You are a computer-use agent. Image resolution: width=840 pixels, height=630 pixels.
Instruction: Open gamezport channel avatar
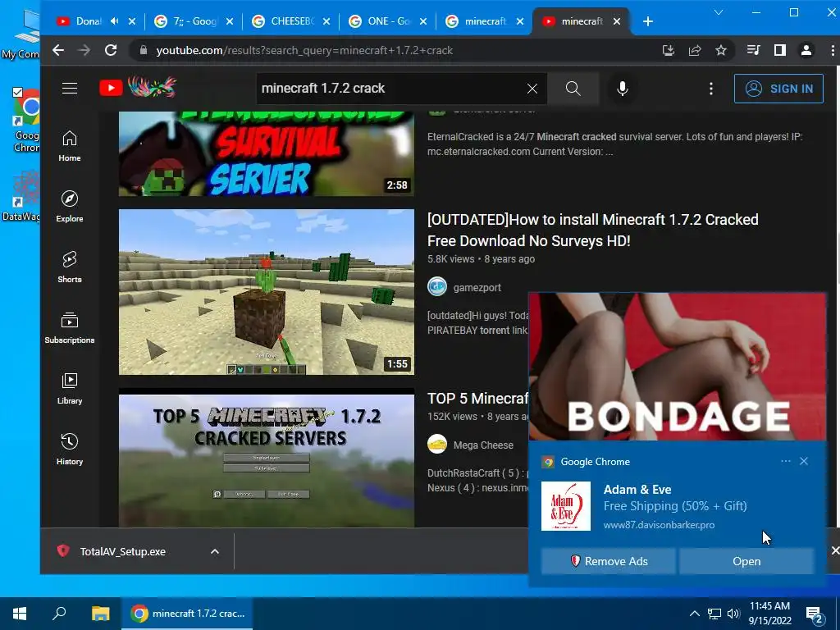(437, 287)
